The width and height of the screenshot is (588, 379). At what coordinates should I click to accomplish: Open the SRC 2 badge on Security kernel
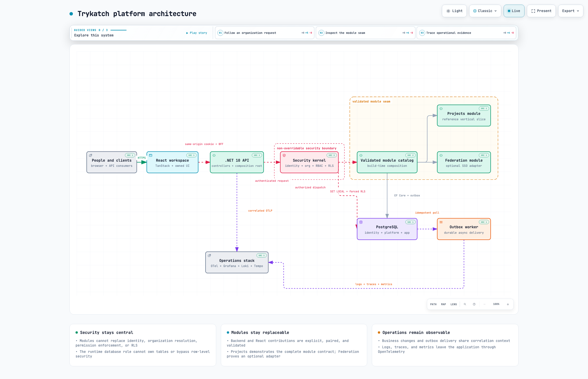pos(332,155)
